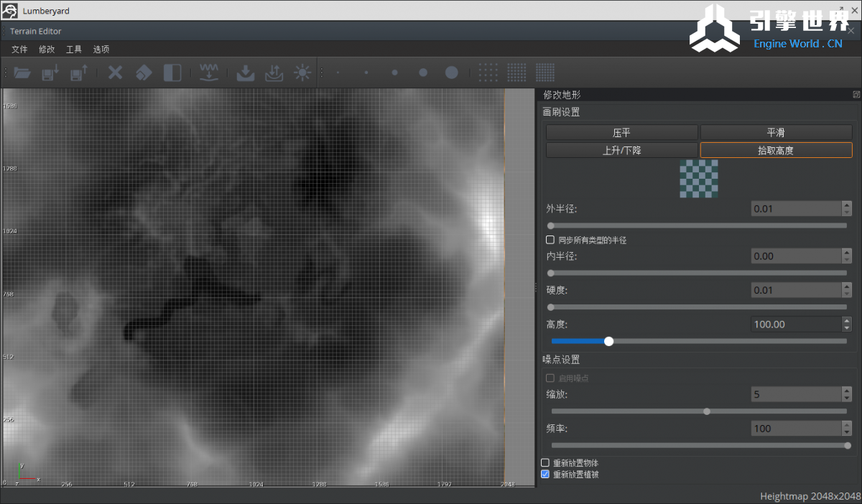
Task: Select the 上升/下降 brush mode
Action: [621, 151]
